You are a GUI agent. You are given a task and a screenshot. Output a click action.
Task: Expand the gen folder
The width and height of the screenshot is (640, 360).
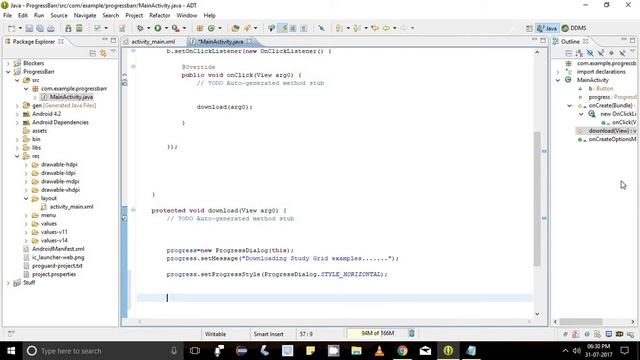pyautogui.click(x=17, y=106)
